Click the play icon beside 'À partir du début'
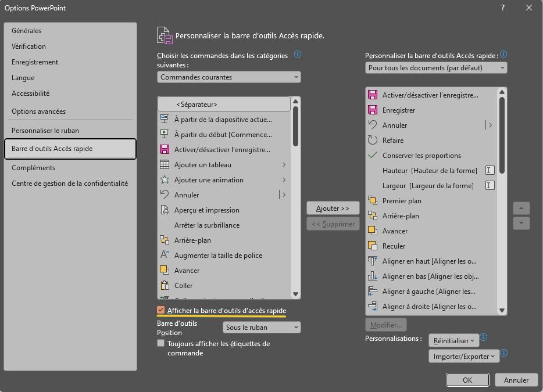 (x=164, y=134)
